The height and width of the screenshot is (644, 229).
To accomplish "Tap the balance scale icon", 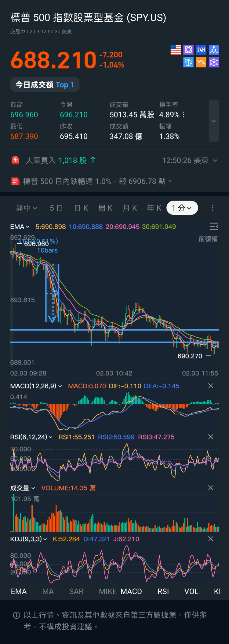I will (188, 62).
